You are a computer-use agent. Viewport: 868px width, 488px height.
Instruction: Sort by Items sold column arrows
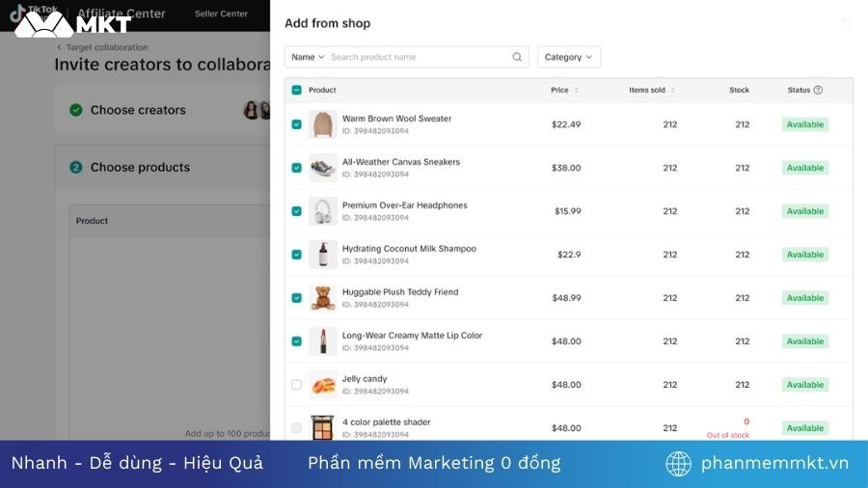[672, 91]
